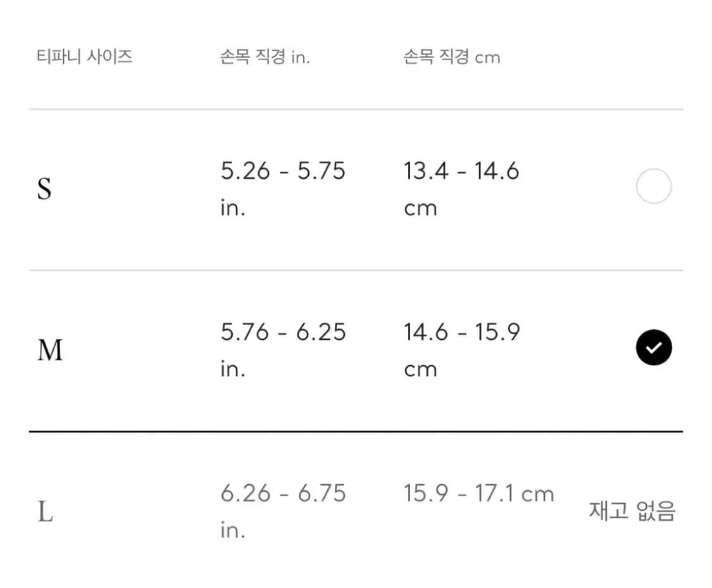712x588 pixels.
Task: Click the black filled selection indicator for M
Action: [654, 347]
